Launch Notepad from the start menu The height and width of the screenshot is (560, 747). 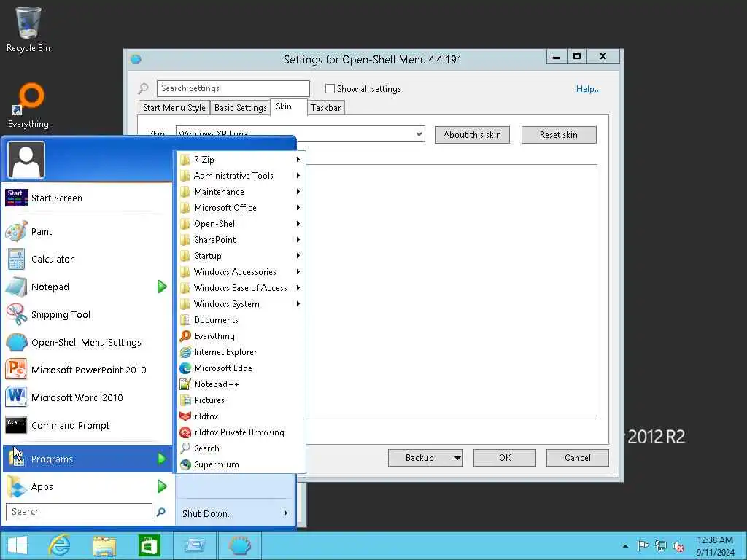click(88, 287)
